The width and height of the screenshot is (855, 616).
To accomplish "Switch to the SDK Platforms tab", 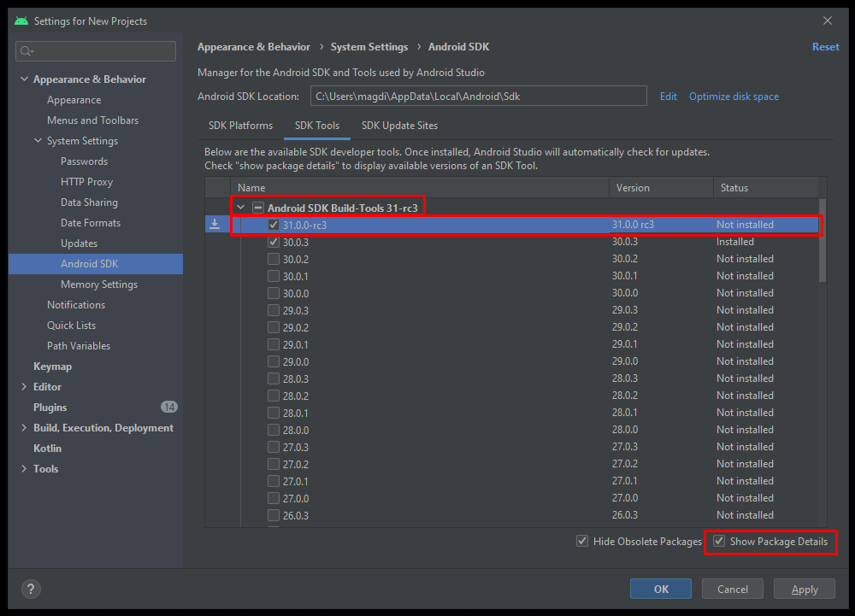I will coord(240,126).
